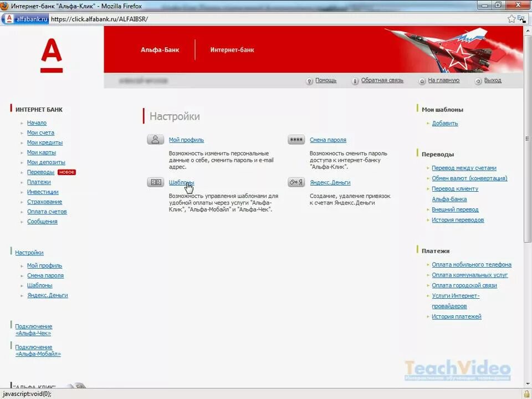Click the Alfa-Bank red A logo
The image size is (532, 399).
[x=52, y=55]
